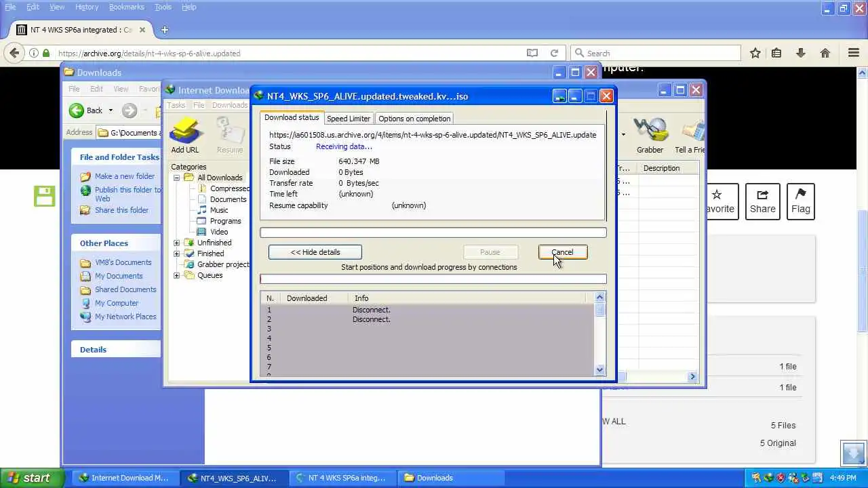Image resolution: width=868 pixels, height=488 pixels.
Task: Open Firefox hamburger menu
Action: tap(854, 53)
